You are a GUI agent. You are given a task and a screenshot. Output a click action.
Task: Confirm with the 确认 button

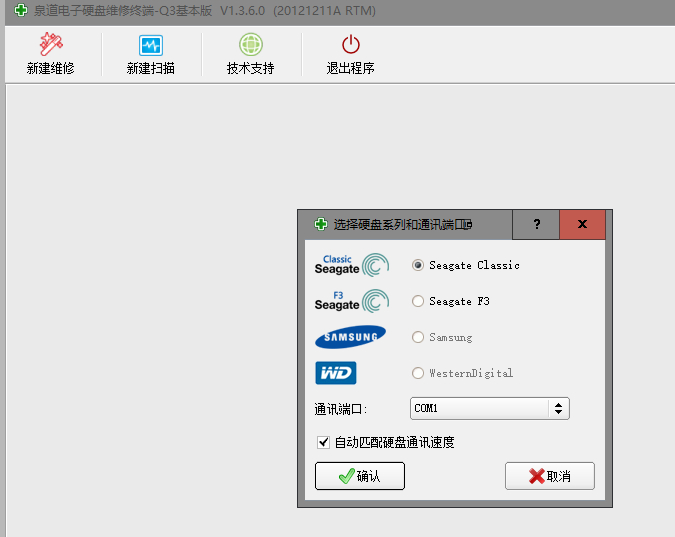pyautogui.click(x=360, y=476)
